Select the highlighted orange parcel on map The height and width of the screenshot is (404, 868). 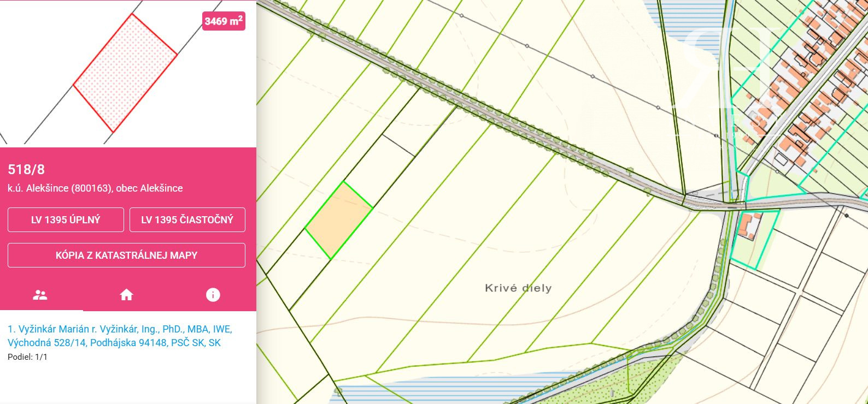click(339, 221)
